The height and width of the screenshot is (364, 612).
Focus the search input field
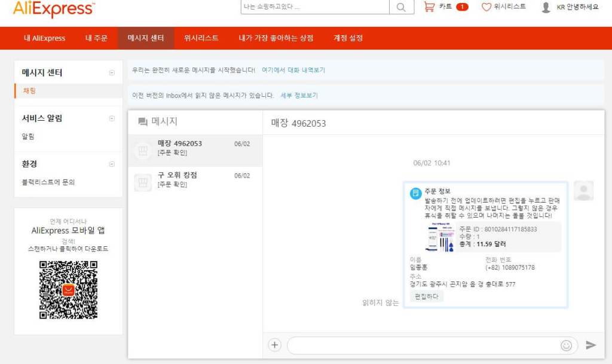pyautogui.click(x=315, y=7)
